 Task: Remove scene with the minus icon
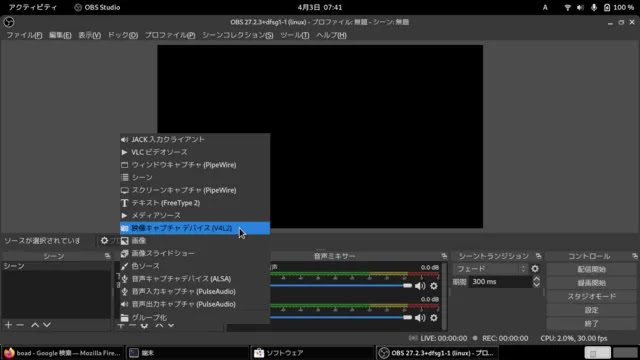pos(20,325)
